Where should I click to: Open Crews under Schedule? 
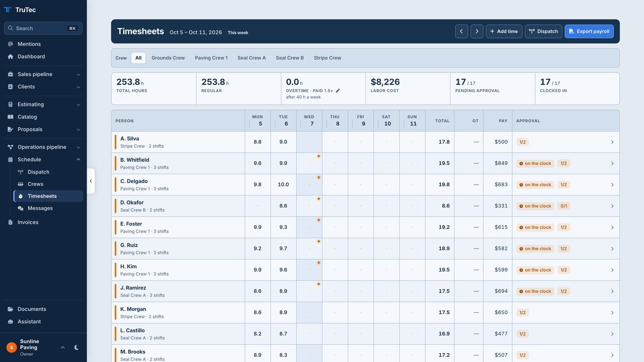tap(48, 184)
